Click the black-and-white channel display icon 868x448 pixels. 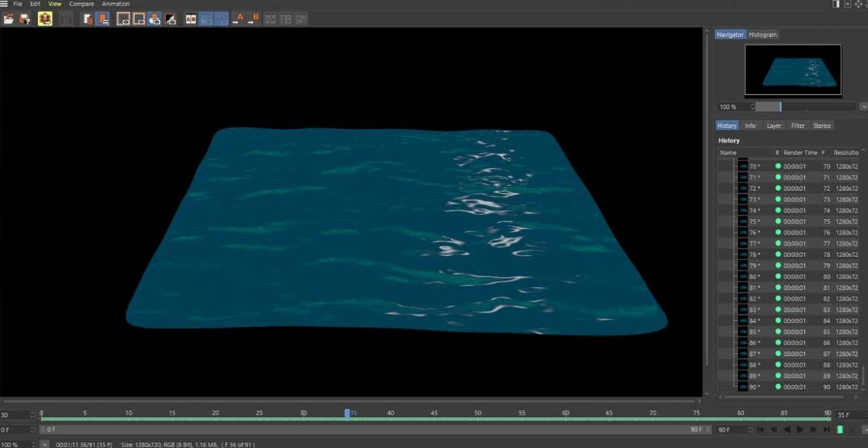click(x=171, y=19)
